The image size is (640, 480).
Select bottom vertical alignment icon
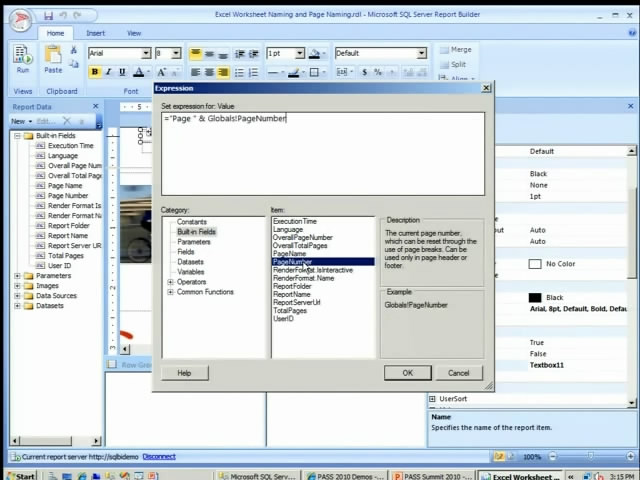(223, 53)
